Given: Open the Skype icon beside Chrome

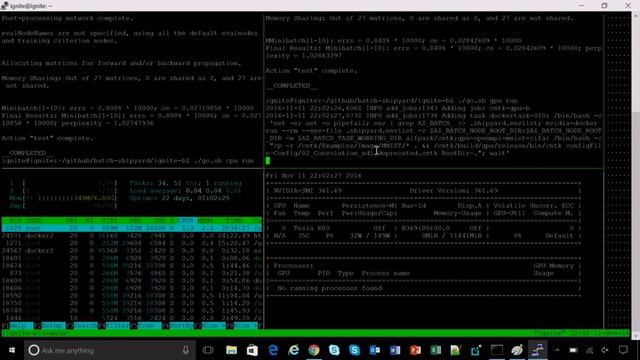Looking at the screenshot, I should pyautogui.click(x=334, y=350).
